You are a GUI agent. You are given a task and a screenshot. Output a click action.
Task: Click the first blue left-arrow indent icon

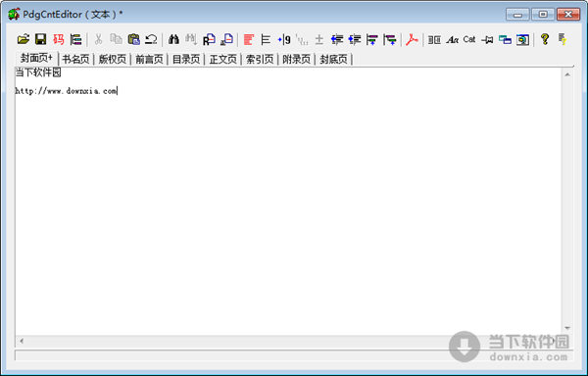(337, 39)
